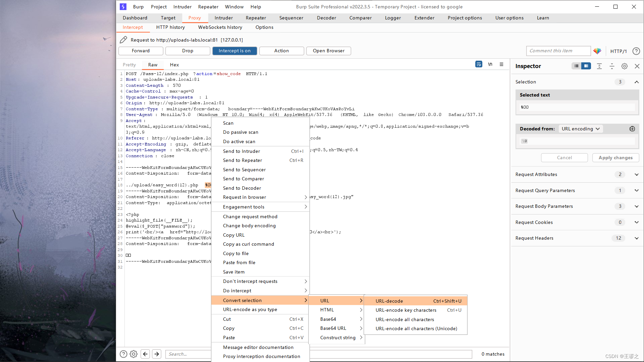Open the highlight color picker icon
The width and height of the screenshot is (644, 362).
pos(597,51)
